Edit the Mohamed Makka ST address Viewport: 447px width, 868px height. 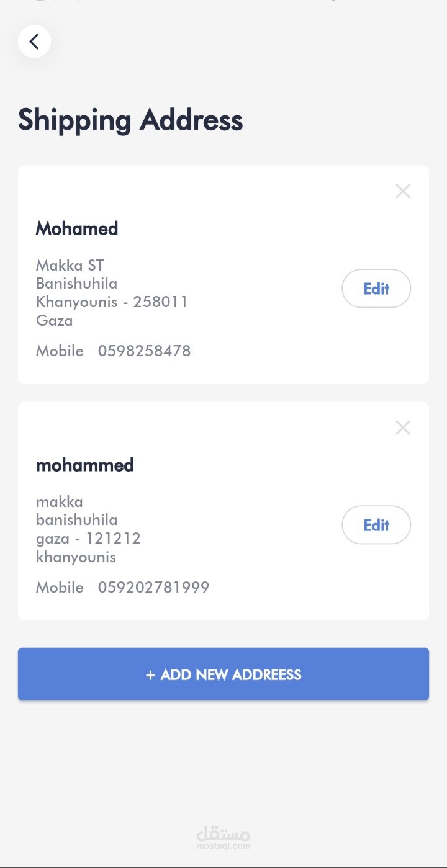[x=376, y=289]
